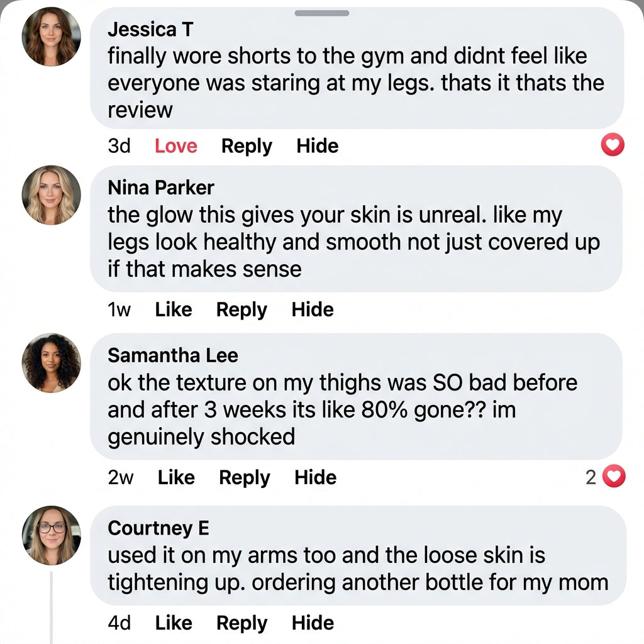The height and width of the screenshot is (644, 644).
Task: Open Nina Parker's profile picture
Action: coord(51,195)
